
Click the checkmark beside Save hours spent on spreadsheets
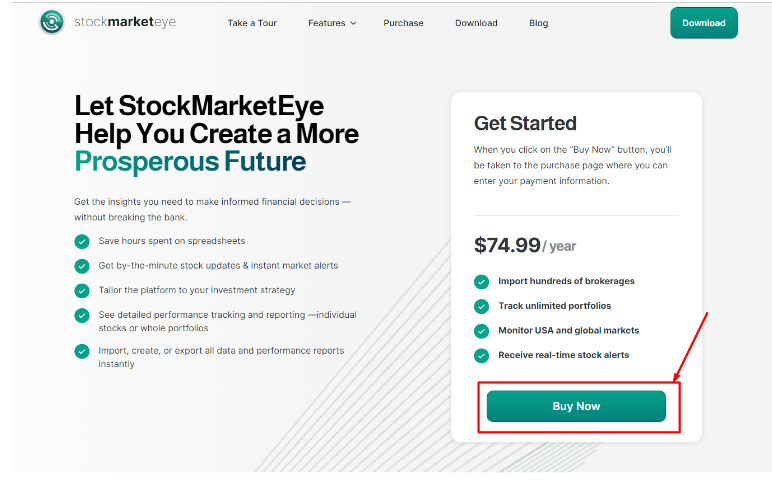(x=82, y=241)
